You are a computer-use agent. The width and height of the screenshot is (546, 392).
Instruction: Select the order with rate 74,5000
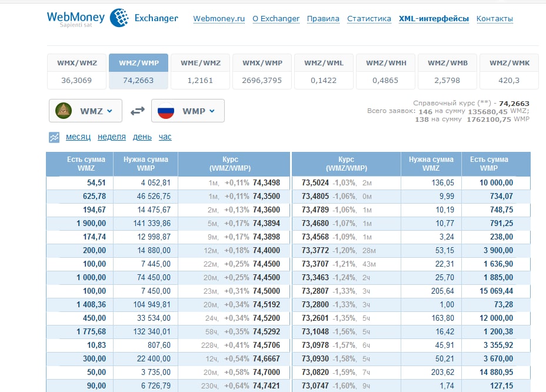168,291
